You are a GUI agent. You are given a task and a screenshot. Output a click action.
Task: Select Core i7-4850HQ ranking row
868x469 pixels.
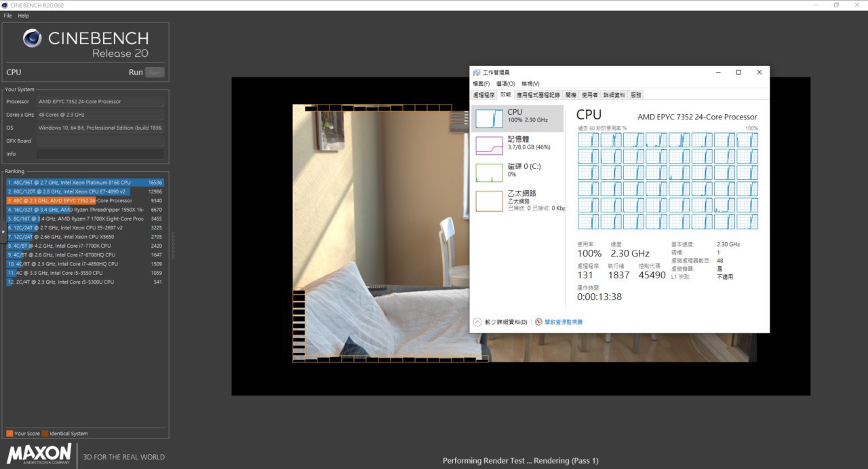point(85,264)
